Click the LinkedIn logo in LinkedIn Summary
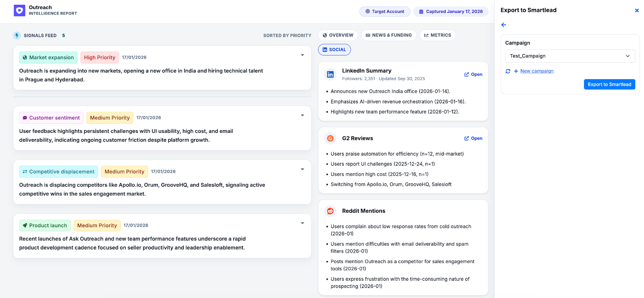The width and height of the screenshot is (644, 298). pos(330,74)
